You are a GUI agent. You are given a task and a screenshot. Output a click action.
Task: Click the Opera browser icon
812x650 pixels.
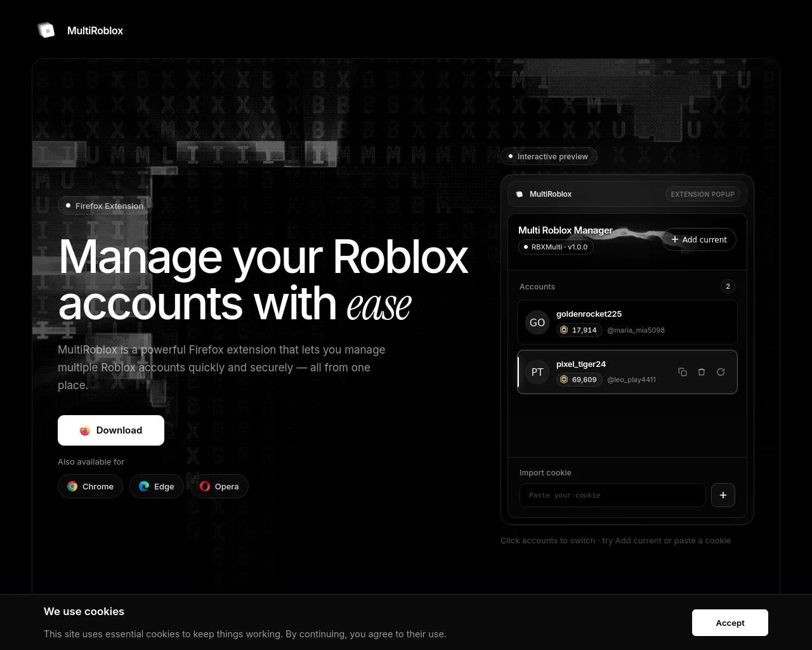coord(205,486)
